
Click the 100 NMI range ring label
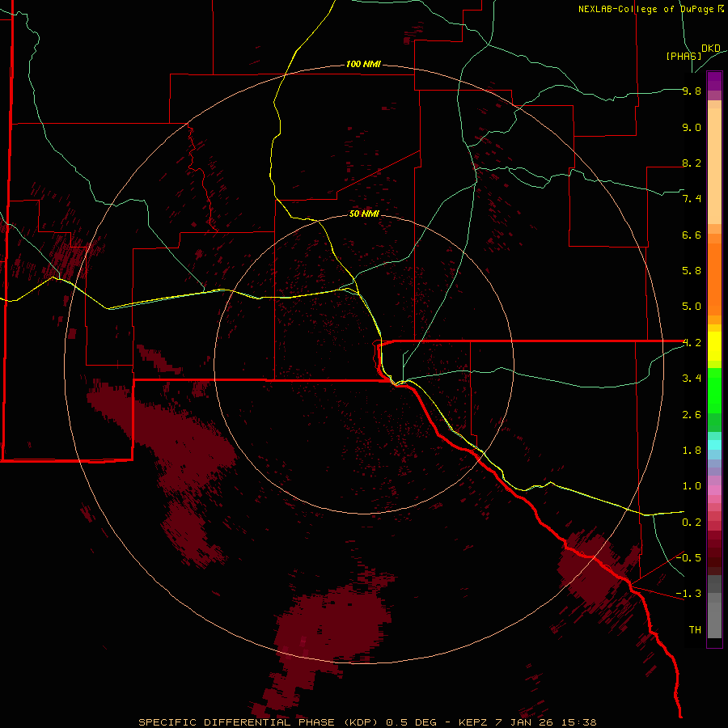point(363,64)
